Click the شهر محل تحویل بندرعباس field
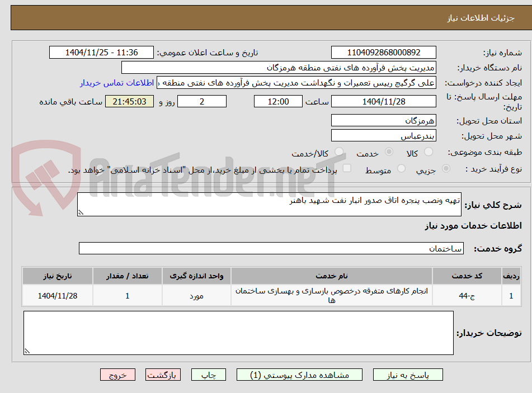 click(383, 136)
